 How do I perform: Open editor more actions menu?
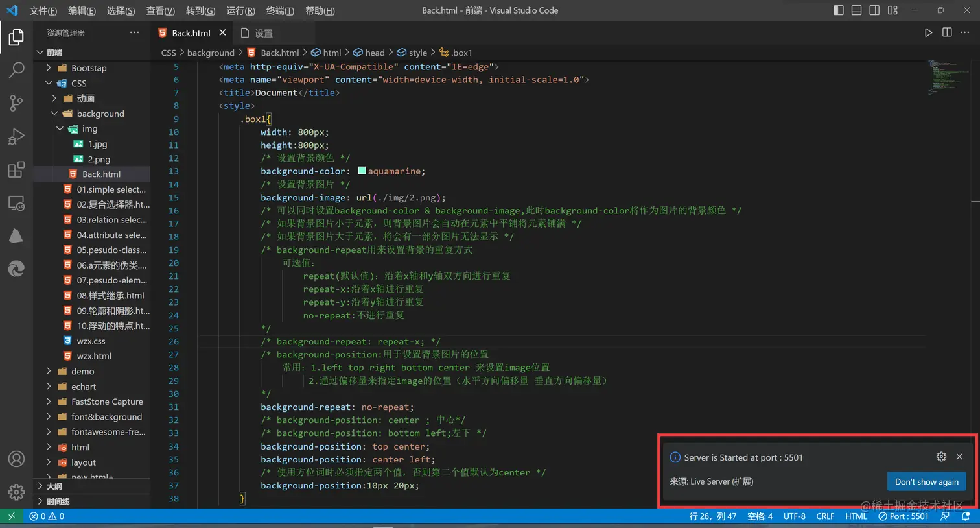965,32
